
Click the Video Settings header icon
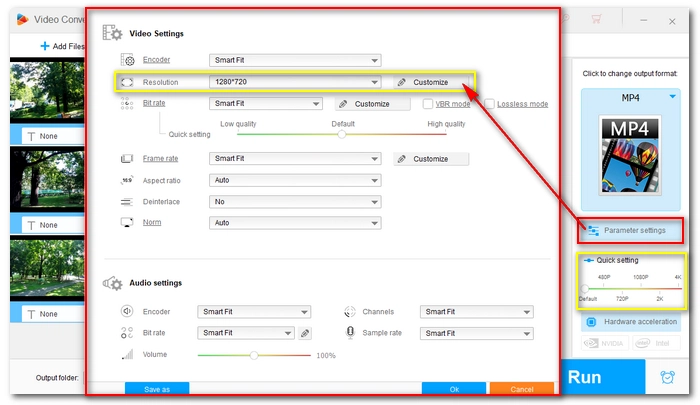click(x=114, y=34)
